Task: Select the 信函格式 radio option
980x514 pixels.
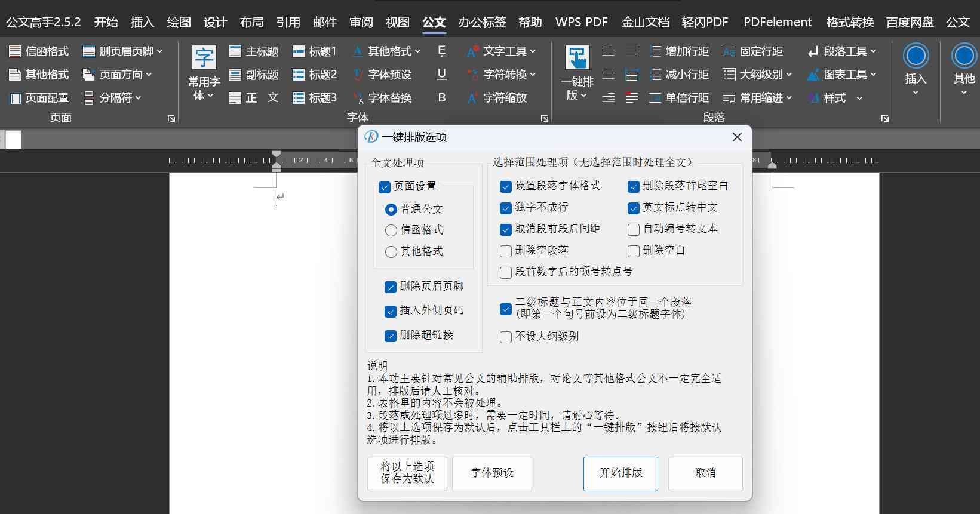Action: (391, 230)
